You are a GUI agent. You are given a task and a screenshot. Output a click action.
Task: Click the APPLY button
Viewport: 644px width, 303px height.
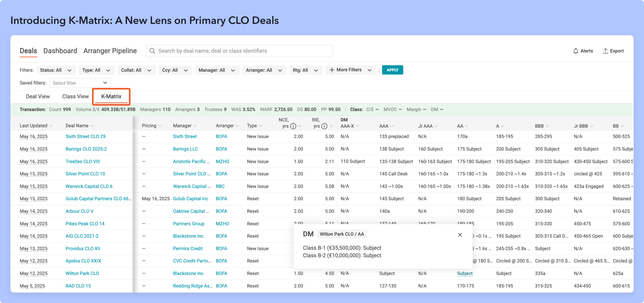pos(392,70)
